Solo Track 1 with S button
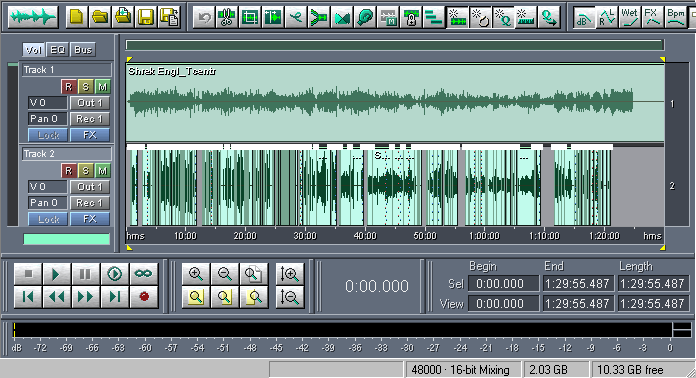Image resolution: width=696 pixels, height=378 pixels. [x=86, y=87]
